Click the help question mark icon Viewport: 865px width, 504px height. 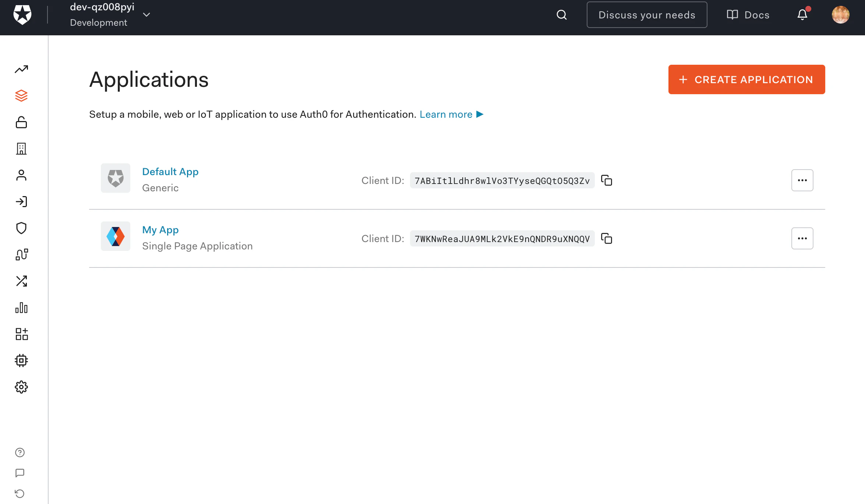coord(20,452)
